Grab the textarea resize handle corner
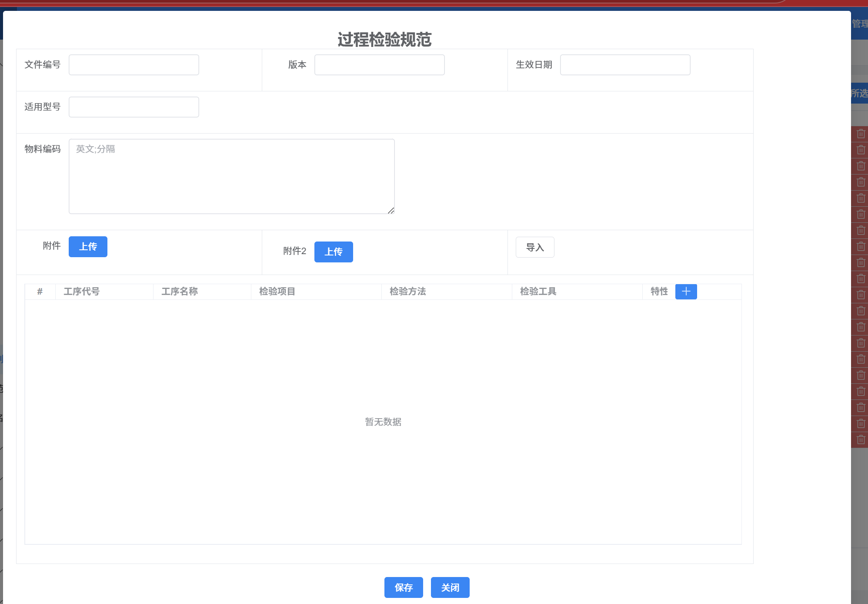 point(391,211)
